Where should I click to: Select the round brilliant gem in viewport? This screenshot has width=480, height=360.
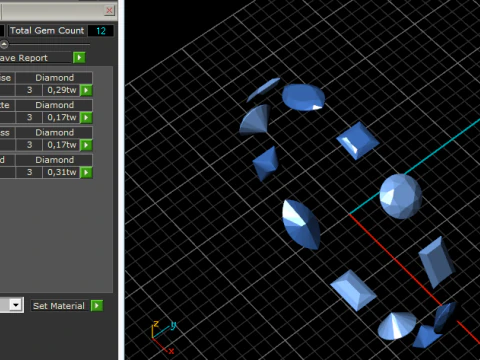point(401,196)
